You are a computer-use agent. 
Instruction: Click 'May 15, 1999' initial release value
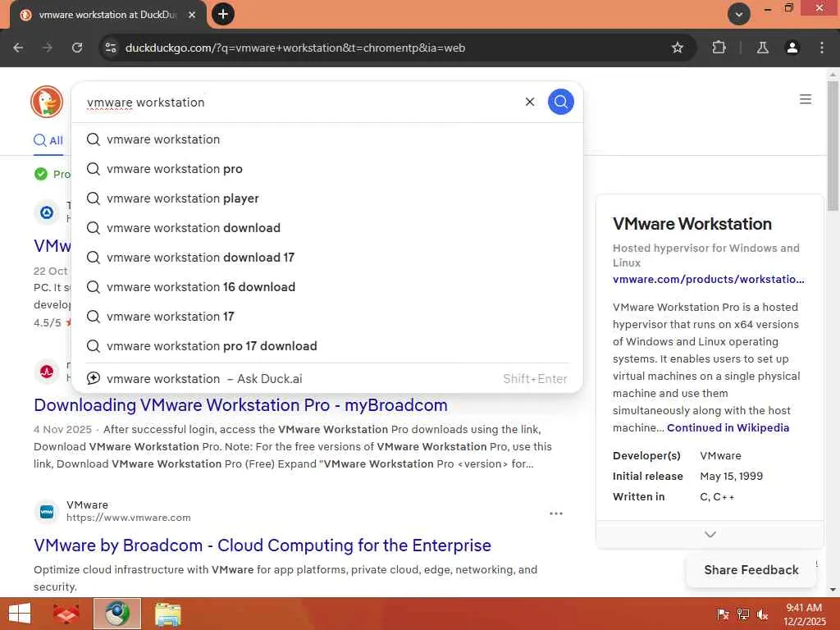click(x=731, y=476)
